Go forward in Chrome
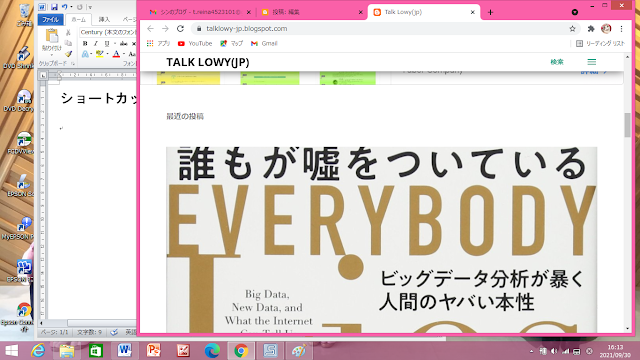Screen dimensions: 640x360 tap(165, 29)
